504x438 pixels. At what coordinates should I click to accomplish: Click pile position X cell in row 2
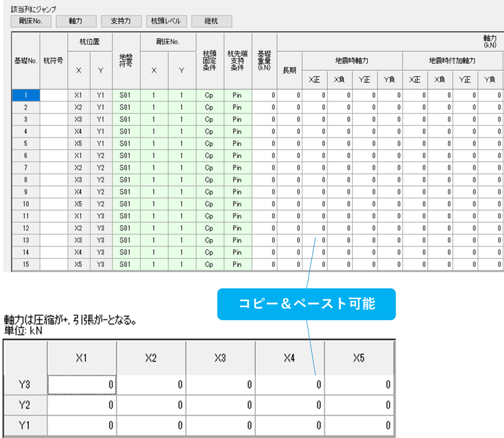pos(79,108)
